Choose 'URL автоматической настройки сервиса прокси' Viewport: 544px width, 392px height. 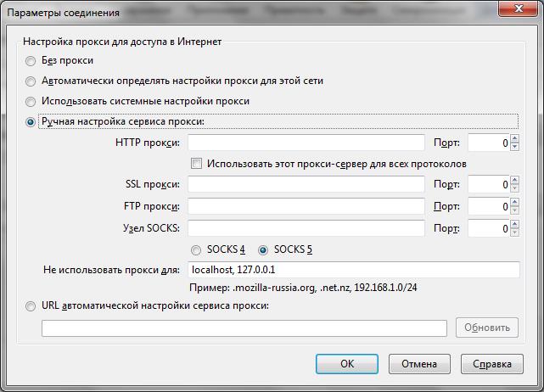31,306
